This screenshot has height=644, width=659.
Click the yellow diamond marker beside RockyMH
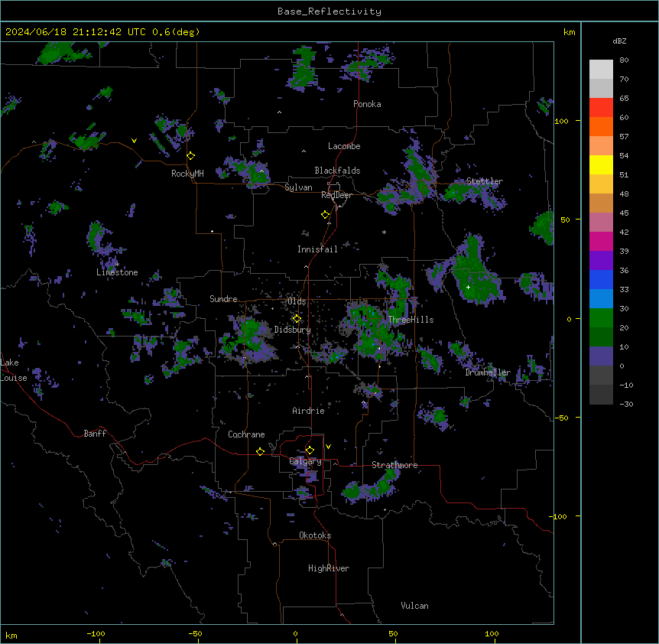coord(191,156)
